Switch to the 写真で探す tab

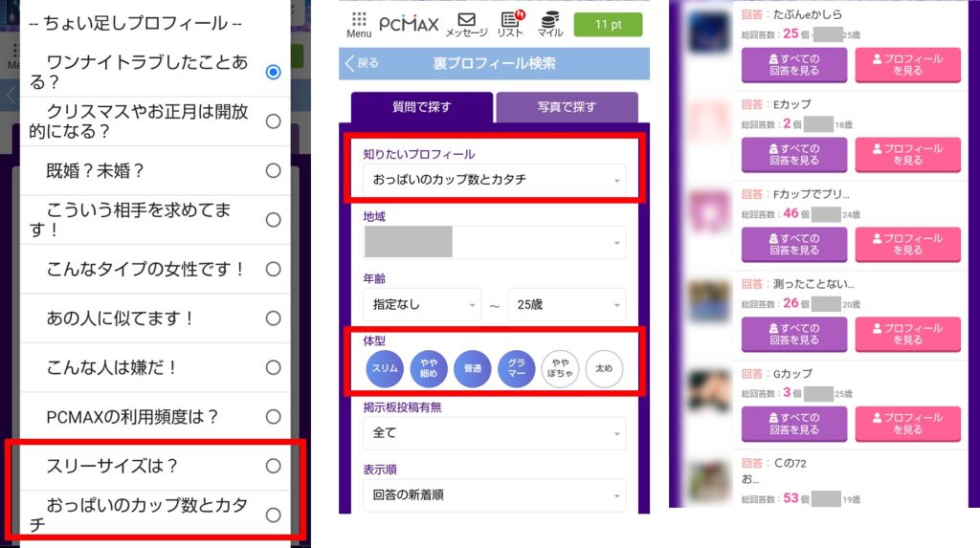[567, 107]
